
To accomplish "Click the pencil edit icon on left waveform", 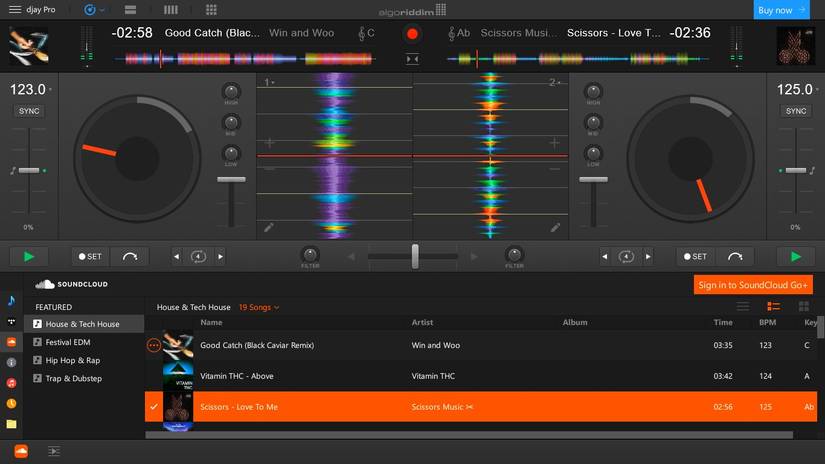I will (x=269, y=228).
